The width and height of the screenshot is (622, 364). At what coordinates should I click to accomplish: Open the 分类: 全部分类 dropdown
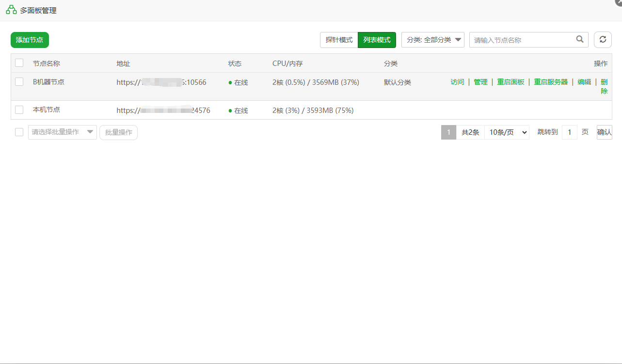pos(433,39)
